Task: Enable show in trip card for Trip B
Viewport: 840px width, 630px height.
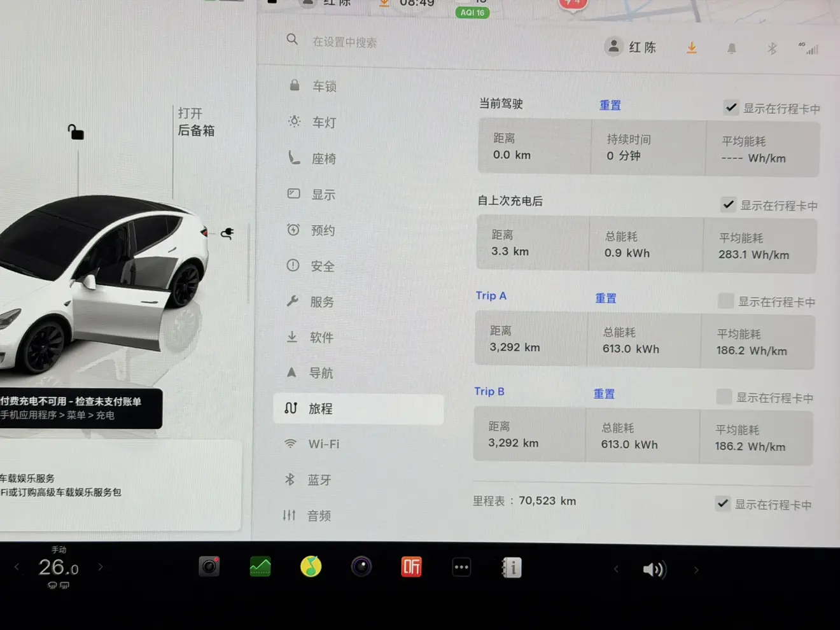Action: [724, 397]
